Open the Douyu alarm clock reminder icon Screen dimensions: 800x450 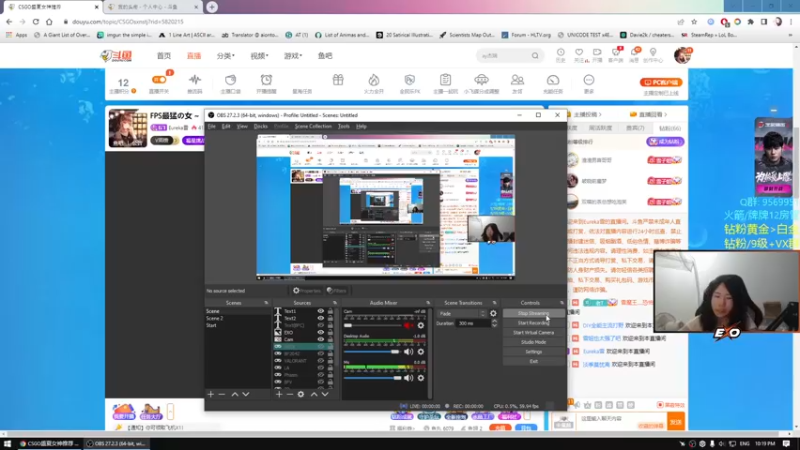tap(266, 80)
